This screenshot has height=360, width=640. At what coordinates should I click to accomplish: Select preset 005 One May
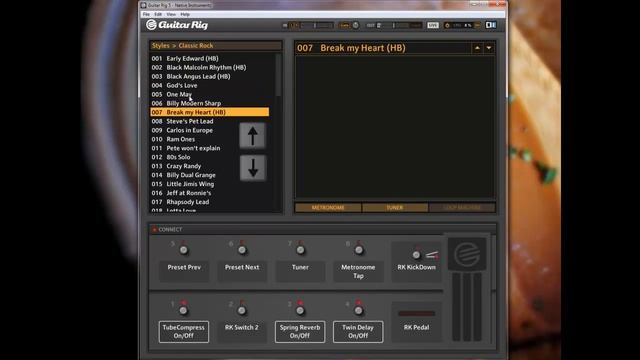coord(210,94)
